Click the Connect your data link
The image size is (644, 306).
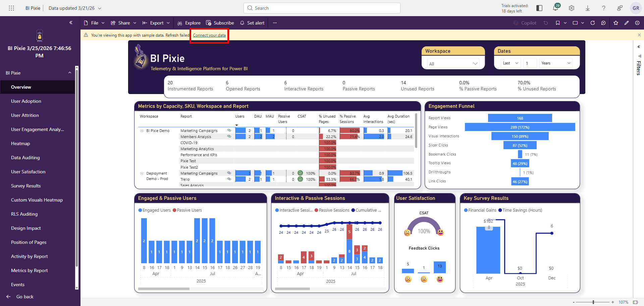coord(209,35)
